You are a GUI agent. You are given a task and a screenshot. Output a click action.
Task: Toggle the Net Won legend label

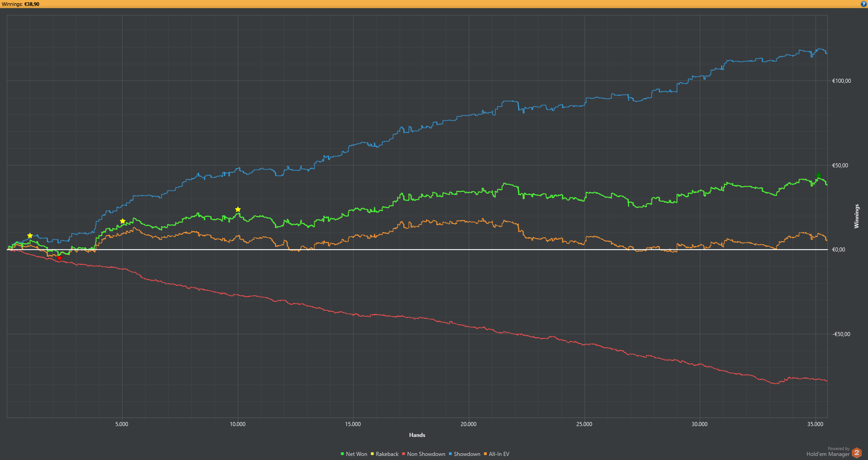point(357,454)
